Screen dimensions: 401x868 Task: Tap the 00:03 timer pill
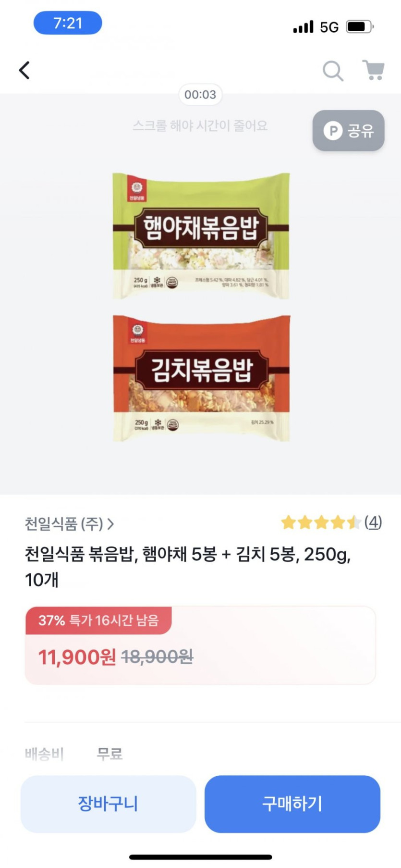(x=200, y=94)
